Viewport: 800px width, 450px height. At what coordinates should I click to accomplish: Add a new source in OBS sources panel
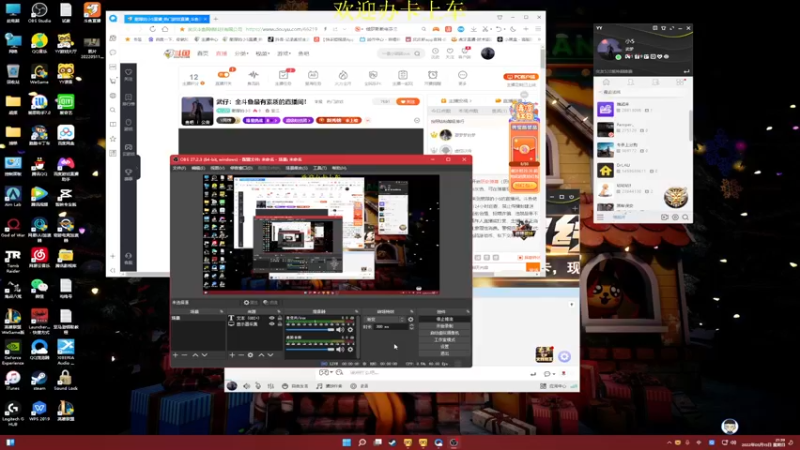click(x=232, y=355)
